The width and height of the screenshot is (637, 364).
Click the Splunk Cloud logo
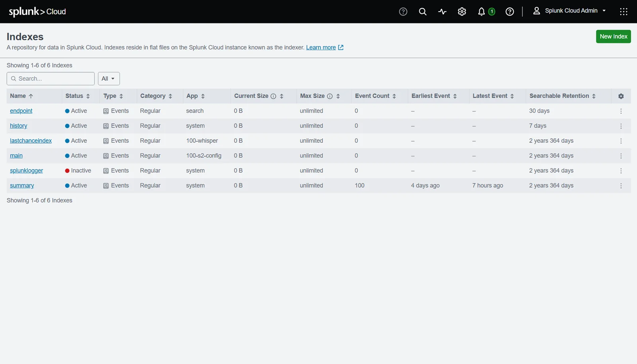coord(37,12)
